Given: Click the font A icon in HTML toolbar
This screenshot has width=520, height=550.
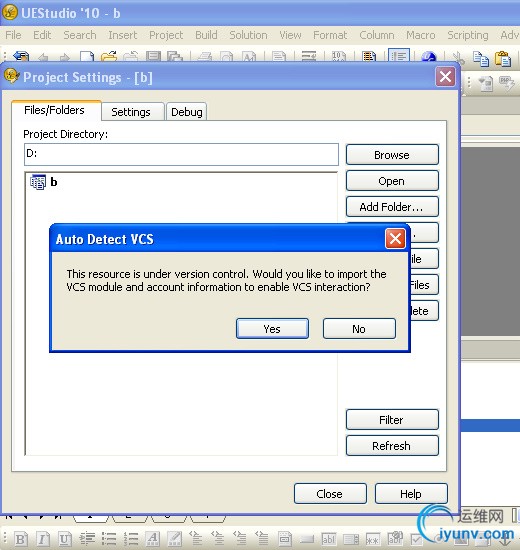Looking at the screenshot, I should [153, 539].
